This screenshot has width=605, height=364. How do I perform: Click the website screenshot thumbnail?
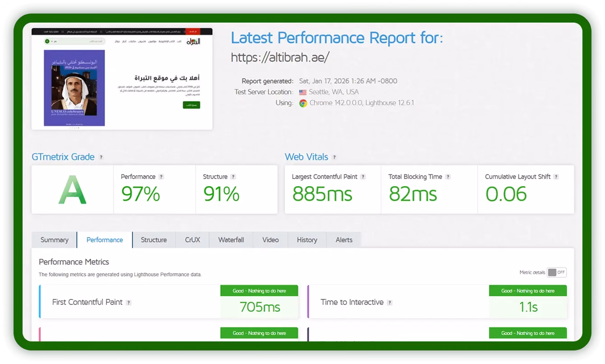(x=122, y=79)
